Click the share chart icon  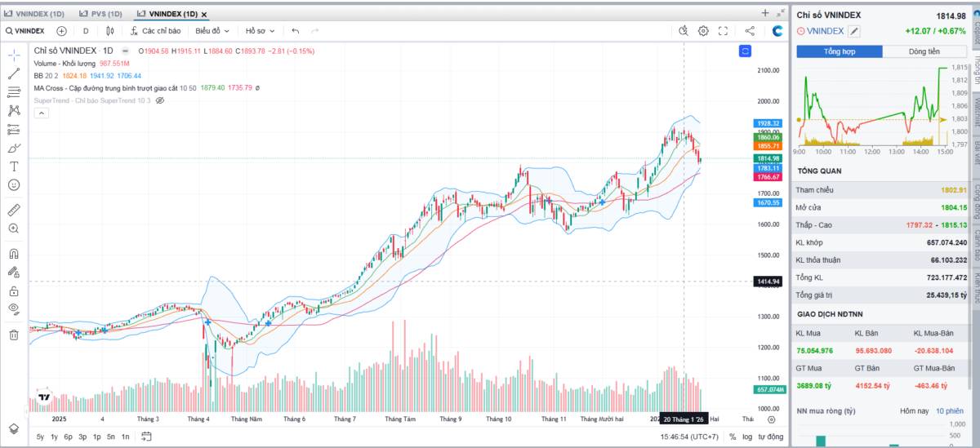(750, 31)
